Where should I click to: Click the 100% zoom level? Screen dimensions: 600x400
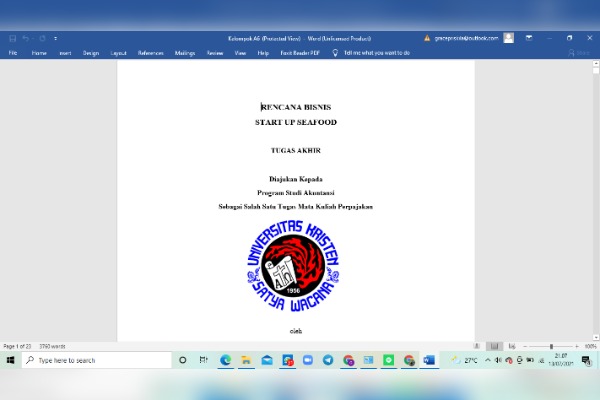[590, 346]
